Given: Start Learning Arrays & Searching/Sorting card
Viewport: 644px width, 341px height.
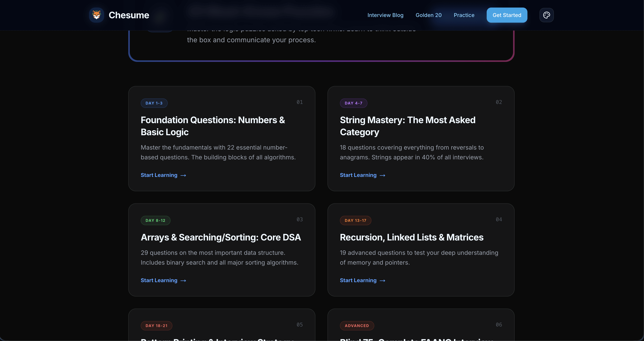Looking at the screenshot, I should tap(163, 280).
